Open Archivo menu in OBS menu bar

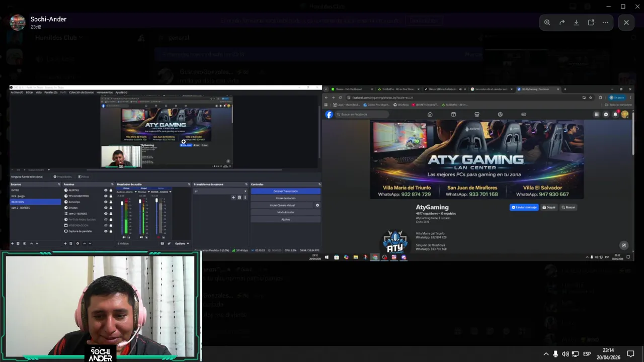[17, 93]
